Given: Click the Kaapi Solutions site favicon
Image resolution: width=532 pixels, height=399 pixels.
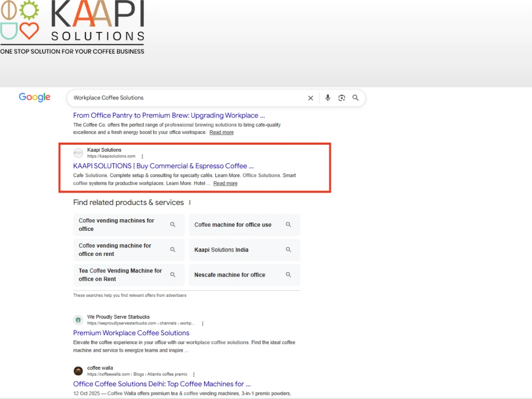Looking at the screenshot, I should [78, 153].
